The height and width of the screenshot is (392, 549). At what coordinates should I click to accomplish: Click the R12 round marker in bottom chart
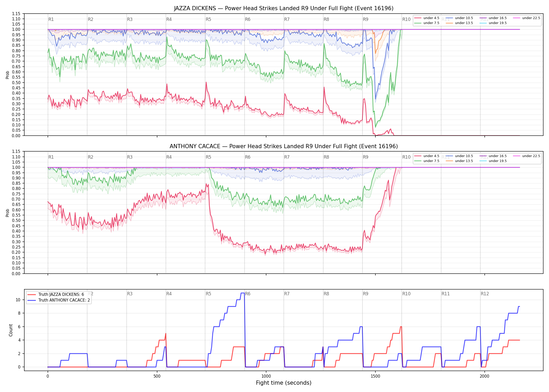485,294
